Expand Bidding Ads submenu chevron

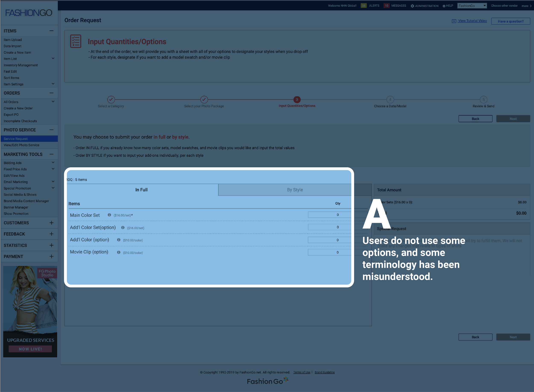click(53, 162)
